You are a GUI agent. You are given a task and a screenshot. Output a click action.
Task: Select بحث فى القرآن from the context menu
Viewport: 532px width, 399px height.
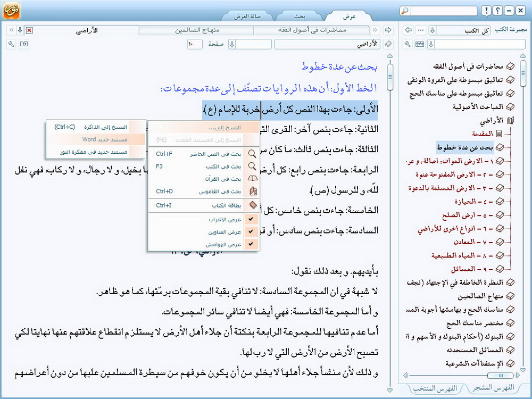coord(204,179)
